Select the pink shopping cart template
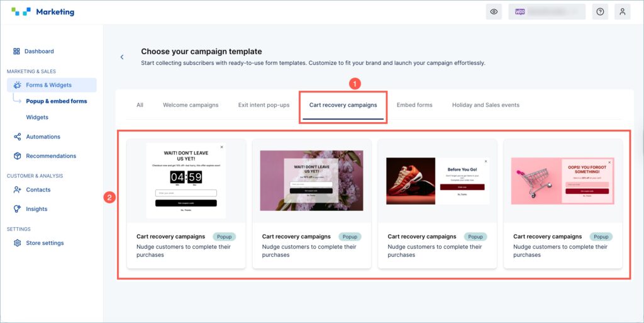 [563, 204]
